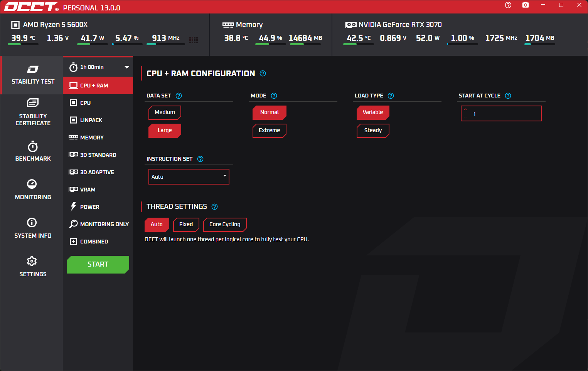Select Core Cycling thread setting
Image resolution: width=588 pixels, height=371 pixels.
224,225
